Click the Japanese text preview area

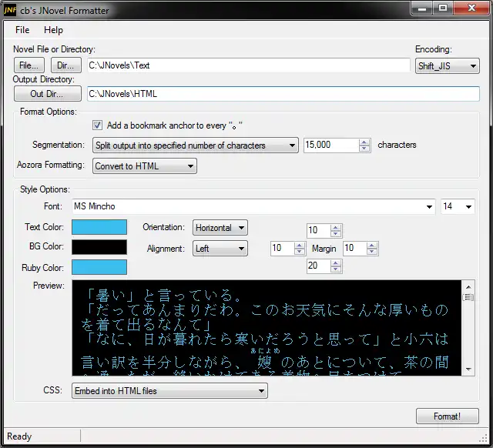click(x=267, y=328)
